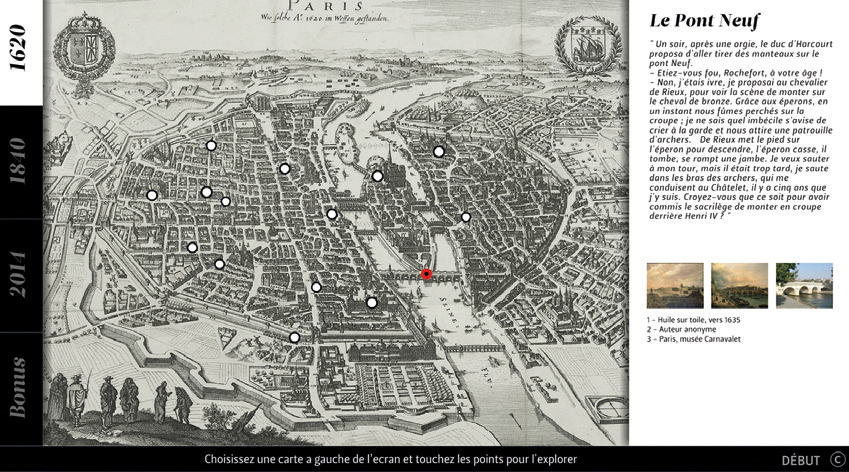The width and height of the screenshot is (849, 472).
Task: Tap the white point on the island by the cathedral
Action: [377, 176]
